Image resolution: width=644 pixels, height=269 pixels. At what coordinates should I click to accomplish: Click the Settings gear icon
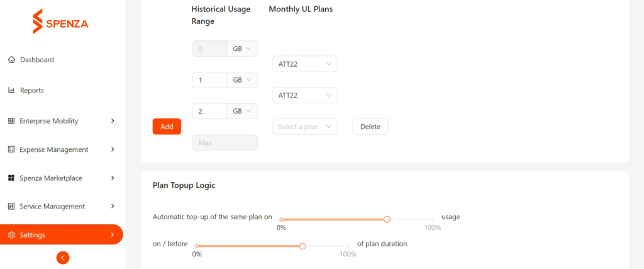11,235
